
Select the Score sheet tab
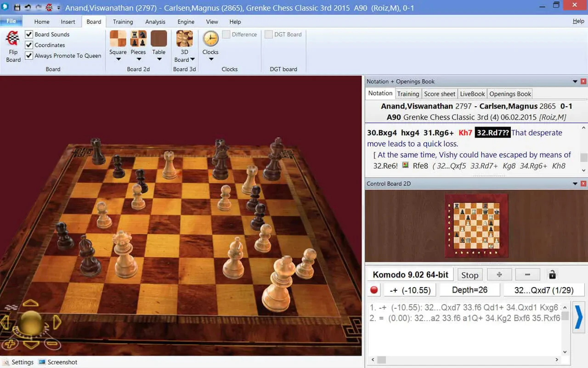coord(440,94)
